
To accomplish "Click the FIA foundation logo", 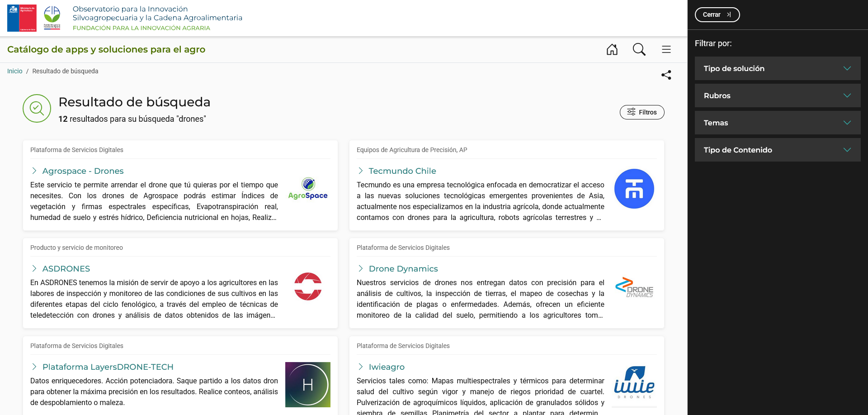I will pos(52,18).
